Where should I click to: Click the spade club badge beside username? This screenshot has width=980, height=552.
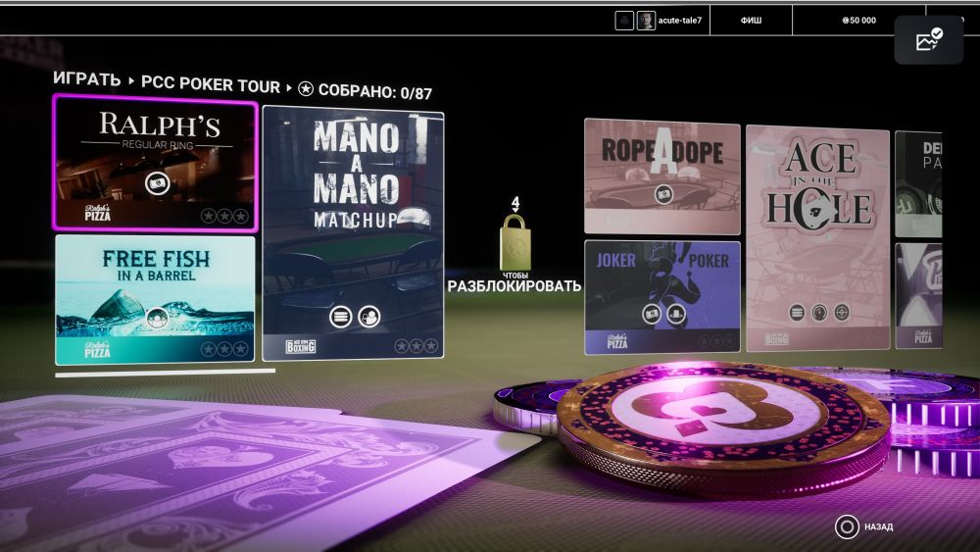624,21
